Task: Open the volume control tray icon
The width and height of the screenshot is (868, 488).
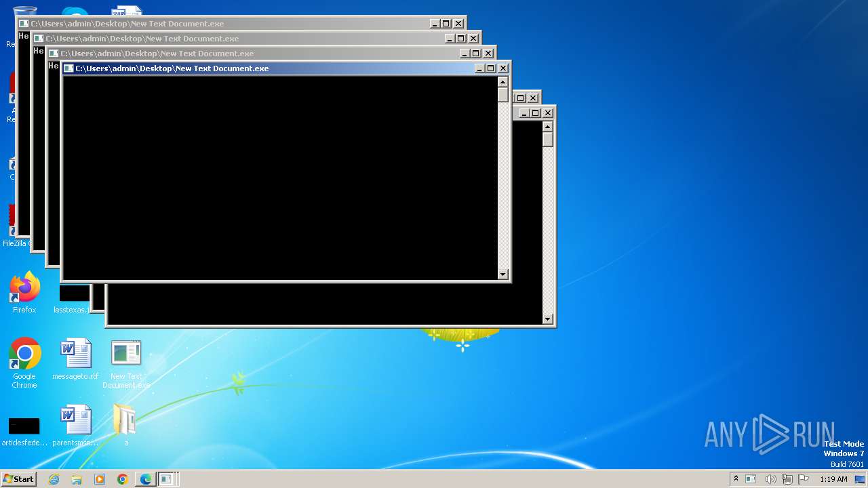Action: [770, 479]
